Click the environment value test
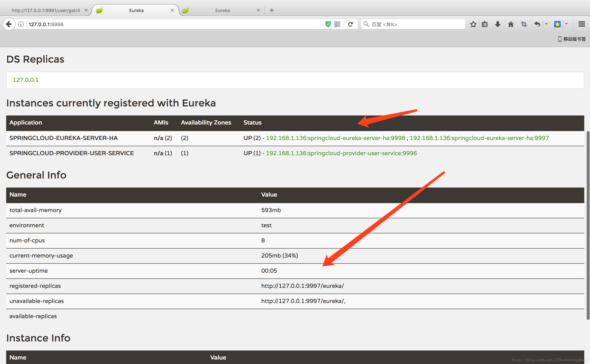The height and width of the screenshot is (364, 590). (266, 225)
